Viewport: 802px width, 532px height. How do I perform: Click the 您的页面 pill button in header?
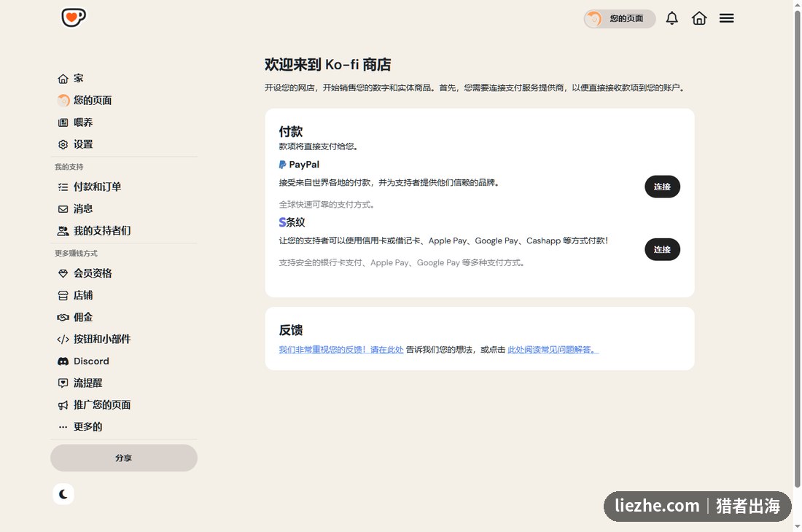coord(620,19)
